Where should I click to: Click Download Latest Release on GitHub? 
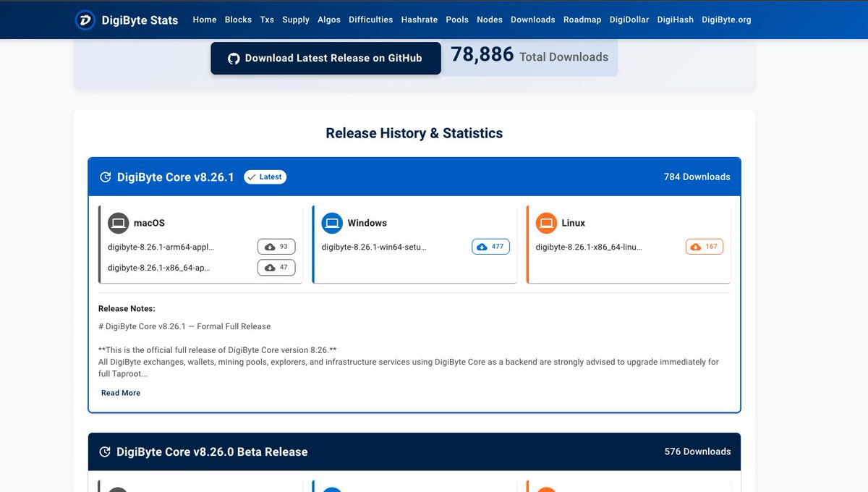point(325,58)
